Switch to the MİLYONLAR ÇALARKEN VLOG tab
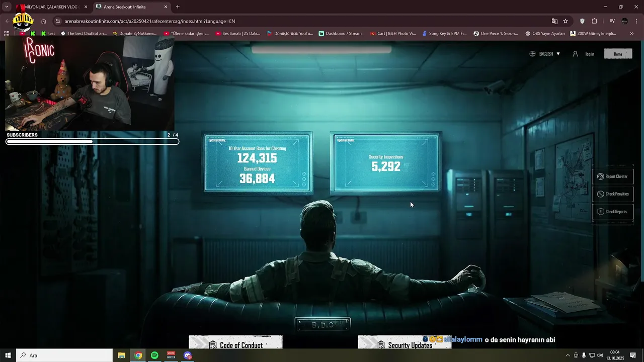The height and width of the screenshot is (362, 644). 52,7
